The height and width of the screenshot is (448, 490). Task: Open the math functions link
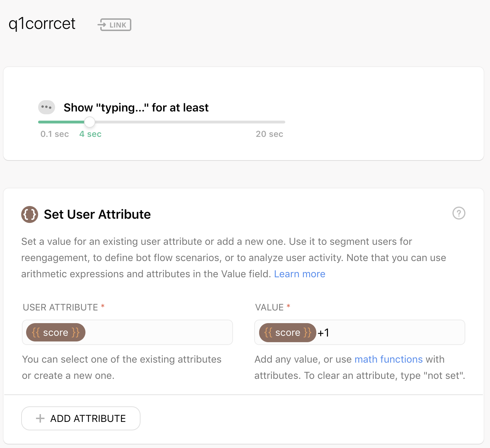coord(389,359)
